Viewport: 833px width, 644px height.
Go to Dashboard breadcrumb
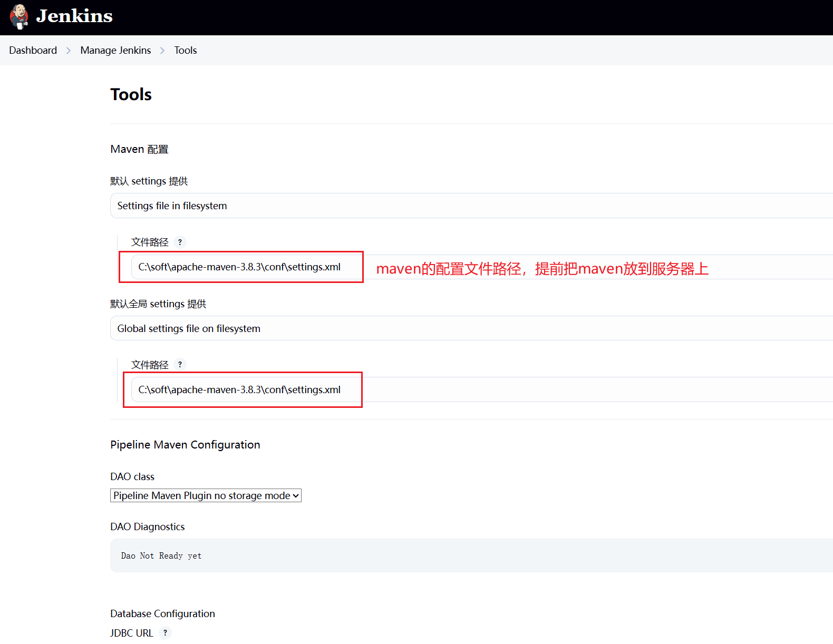coord(33,50)
